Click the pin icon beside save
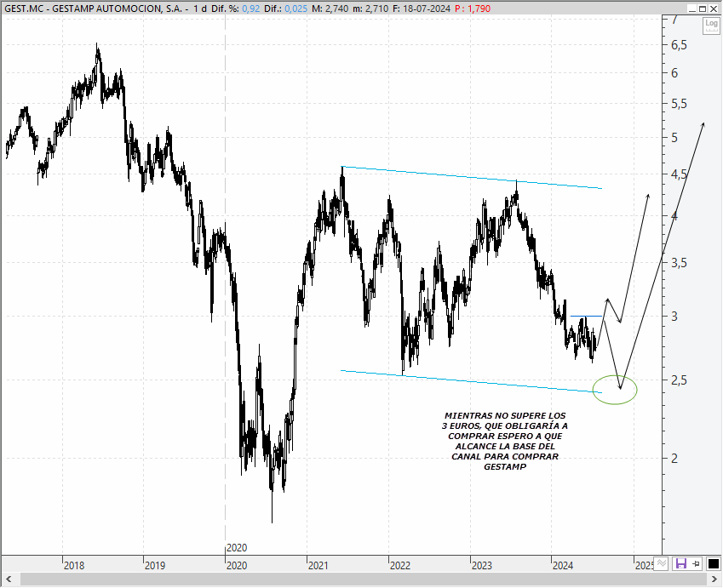Image resolution: width=723 pixels, height=588 pixels. [697, 563]
